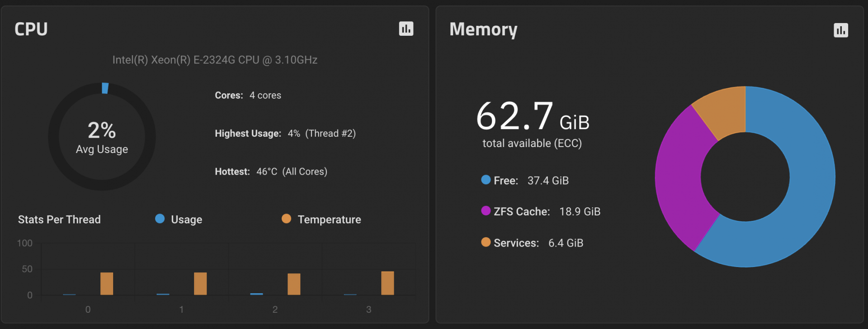
Task: Open CPU reports chart icon
Action: (x=406, y=29)
